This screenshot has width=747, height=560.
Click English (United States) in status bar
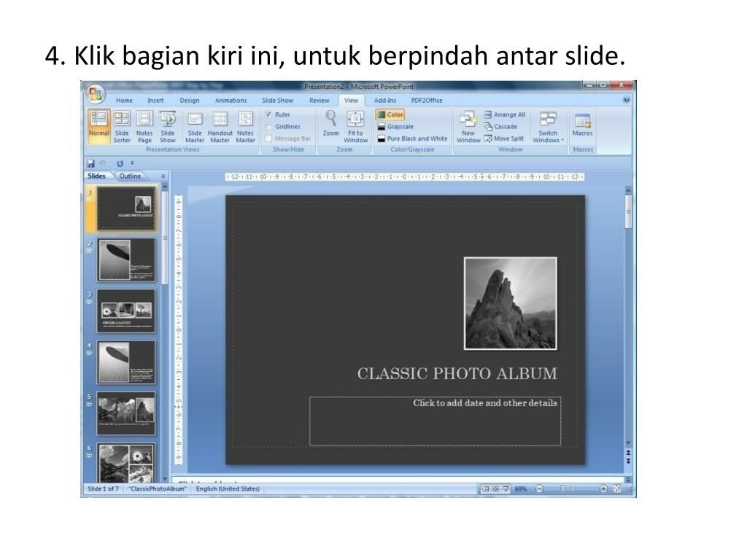(228, 489)
